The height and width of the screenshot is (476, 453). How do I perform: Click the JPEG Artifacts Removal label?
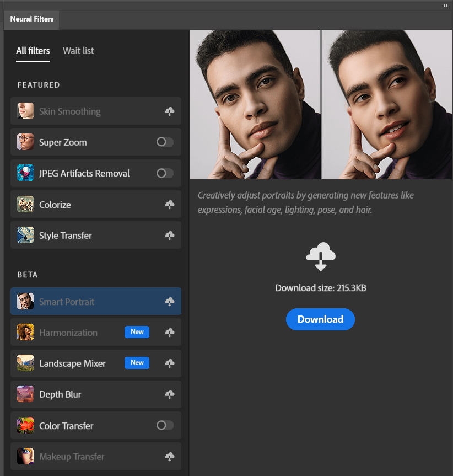pos(84,173)
